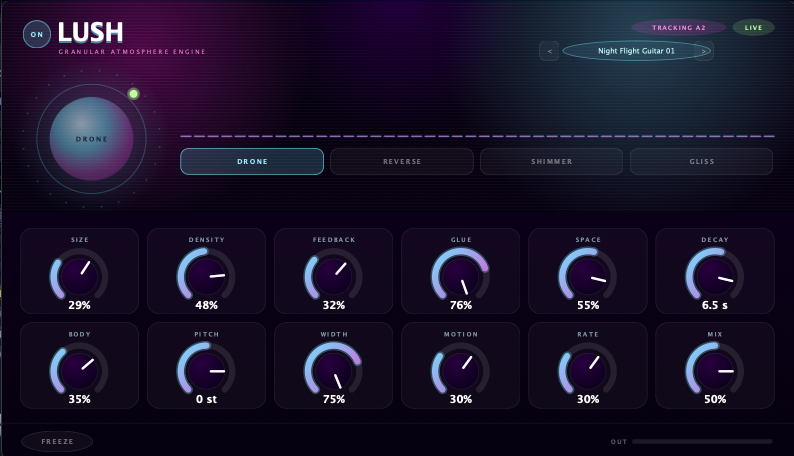Click the SPACE label
794x456 pixels.
[588, 239]
